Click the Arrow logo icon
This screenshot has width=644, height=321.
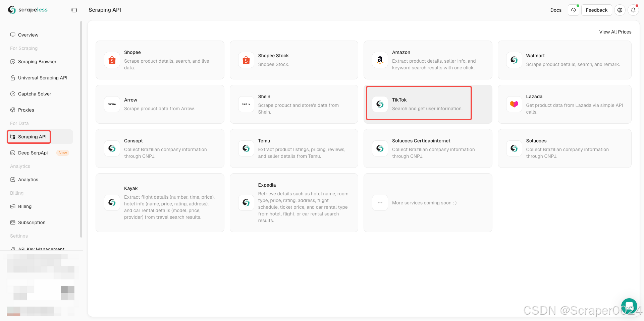click(112, 104)
